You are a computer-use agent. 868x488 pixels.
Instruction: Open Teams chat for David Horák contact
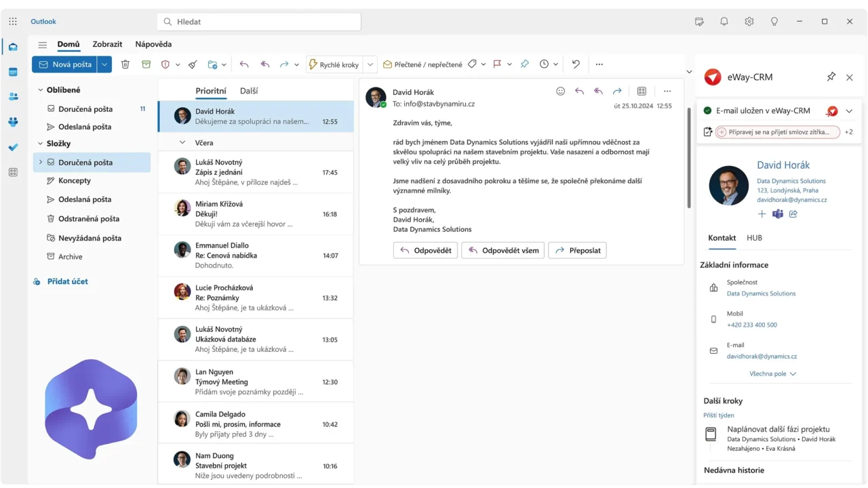click(778, 214)
